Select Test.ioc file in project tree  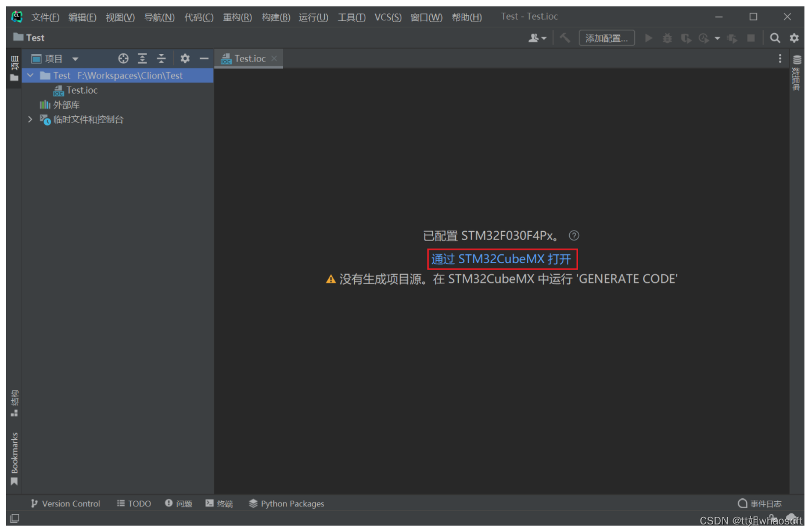click(x=75, y=91)
